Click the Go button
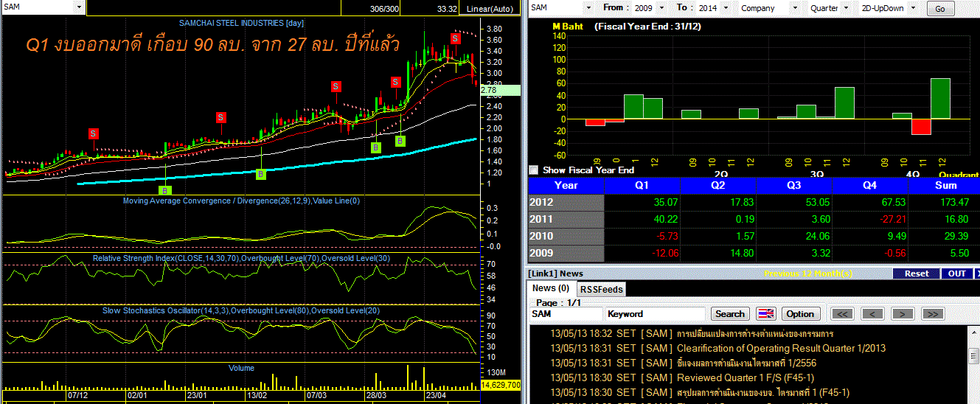 click(x=939, y=9)
